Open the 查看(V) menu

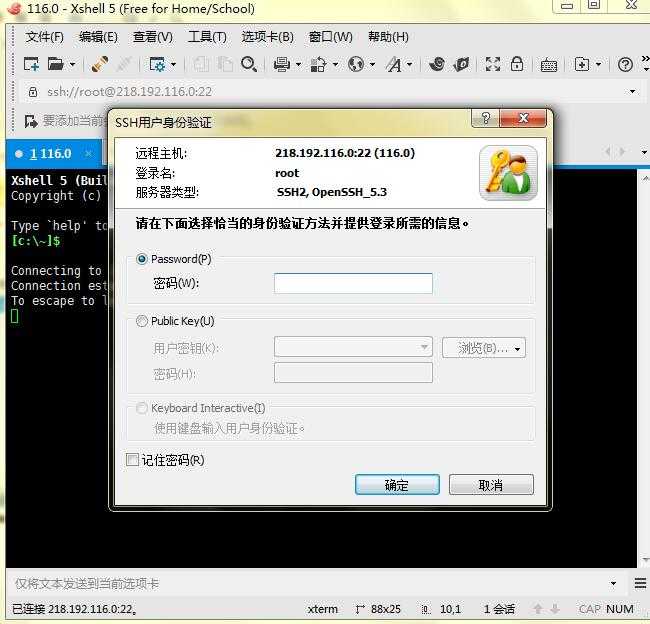coord(153,37)
